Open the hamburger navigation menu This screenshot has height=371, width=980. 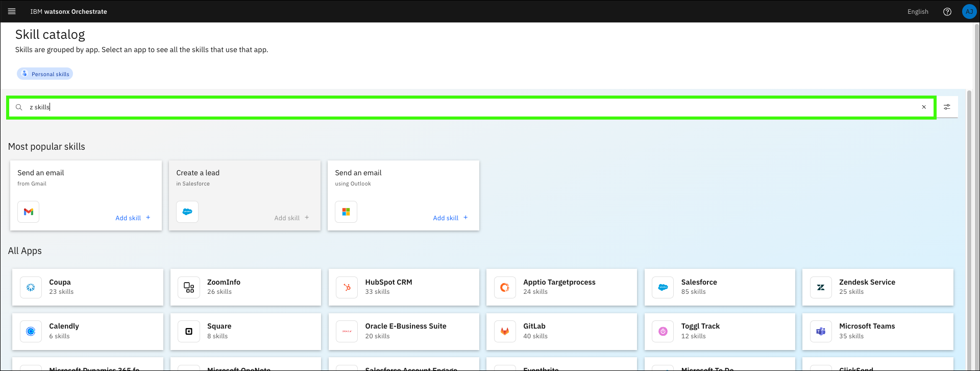coord(12,11)
